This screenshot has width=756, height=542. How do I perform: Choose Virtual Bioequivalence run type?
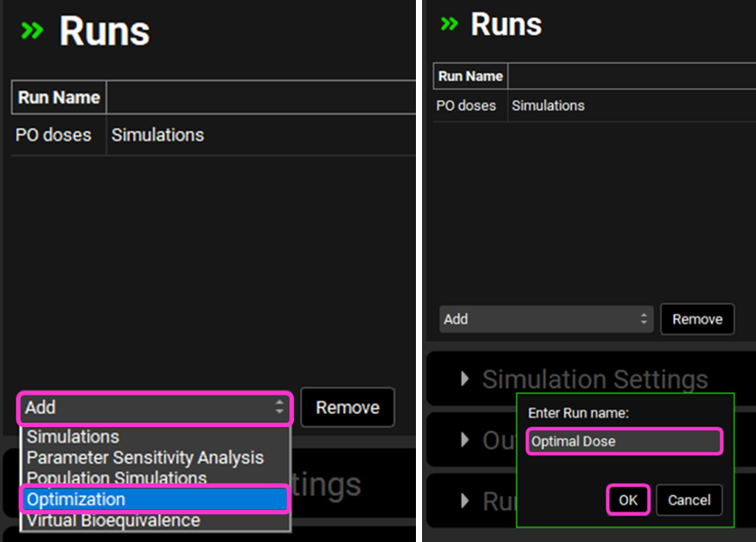[113, 520]
